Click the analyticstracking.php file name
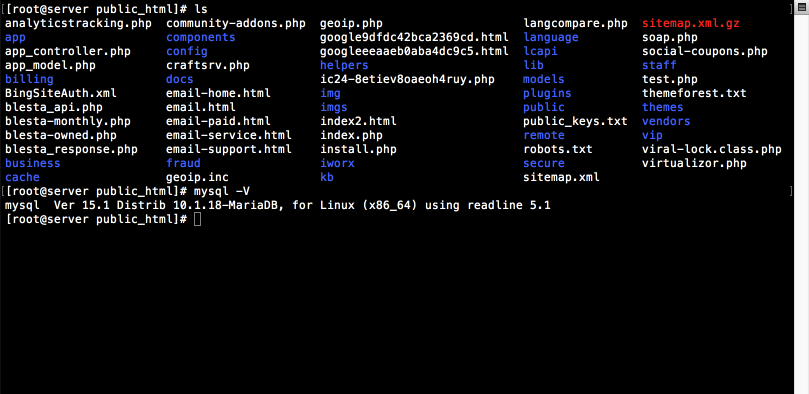809x394 pixels. (x=78, y=24)
